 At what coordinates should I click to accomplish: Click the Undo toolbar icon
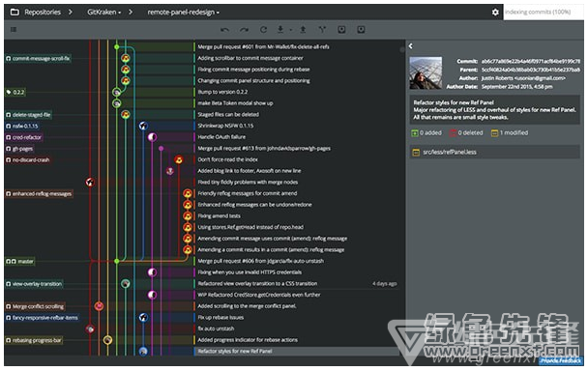pos(224,30)
